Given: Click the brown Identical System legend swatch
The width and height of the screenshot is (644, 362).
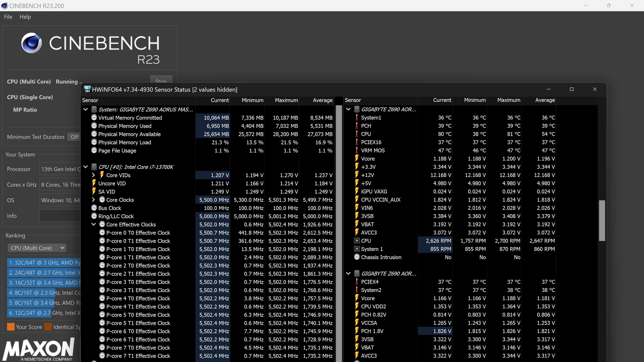Looking at the screenshot, I should coord(48,327).
